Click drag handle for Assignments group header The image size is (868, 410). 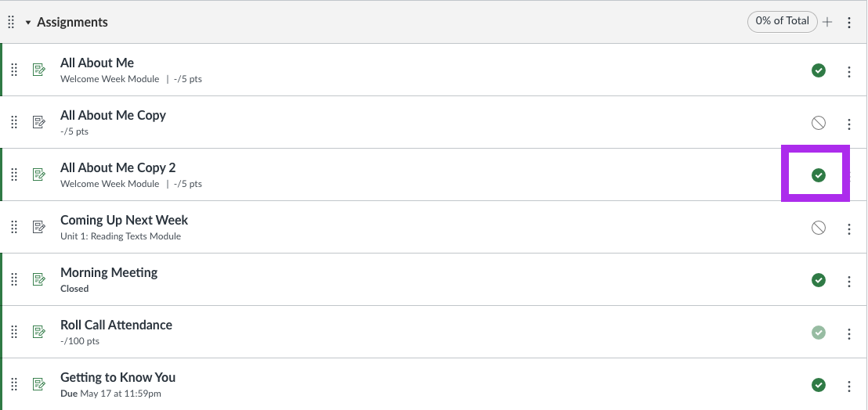(11, 22)
